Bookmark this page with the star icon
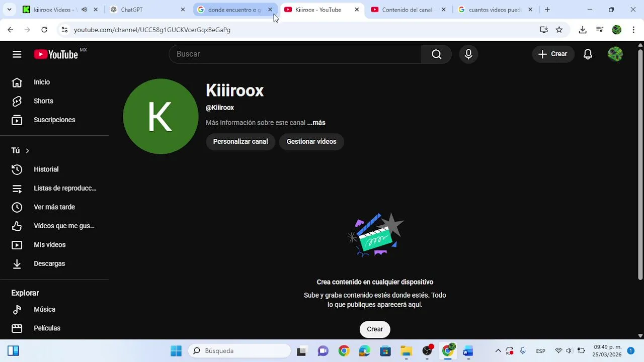 click(x=559, y=30)
